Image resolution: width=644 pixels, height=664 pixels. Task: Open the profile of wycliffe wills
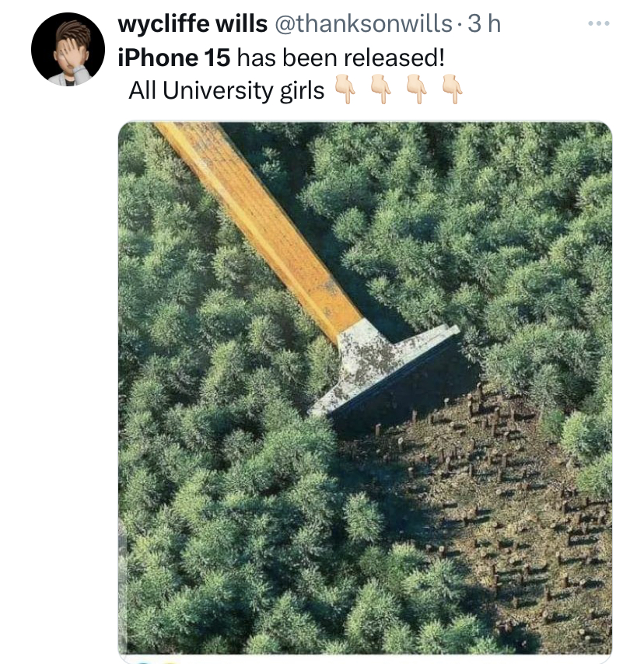[190, 24]
